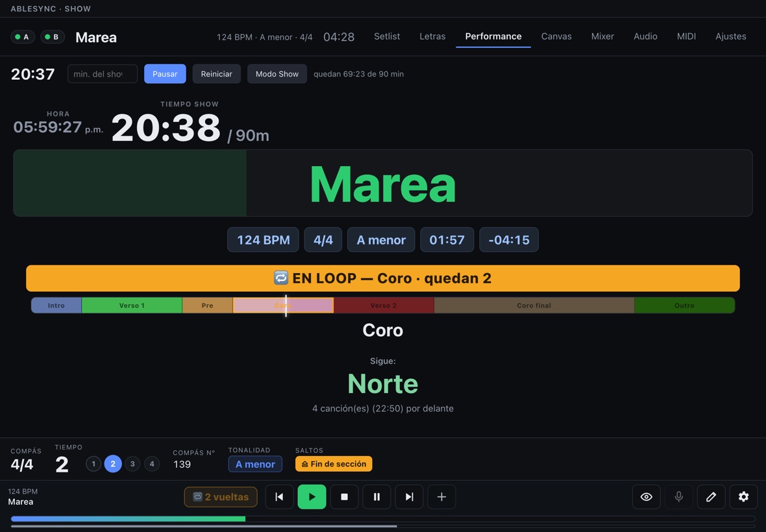Click the 01:57 elapsed time chip
Screen dimensions: 766x532
447,239
